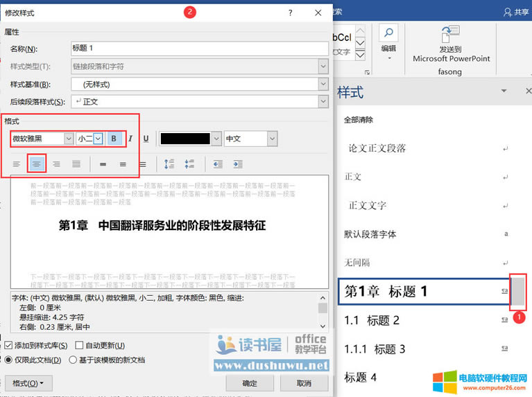Click the 取消 button

coord(303,383)
